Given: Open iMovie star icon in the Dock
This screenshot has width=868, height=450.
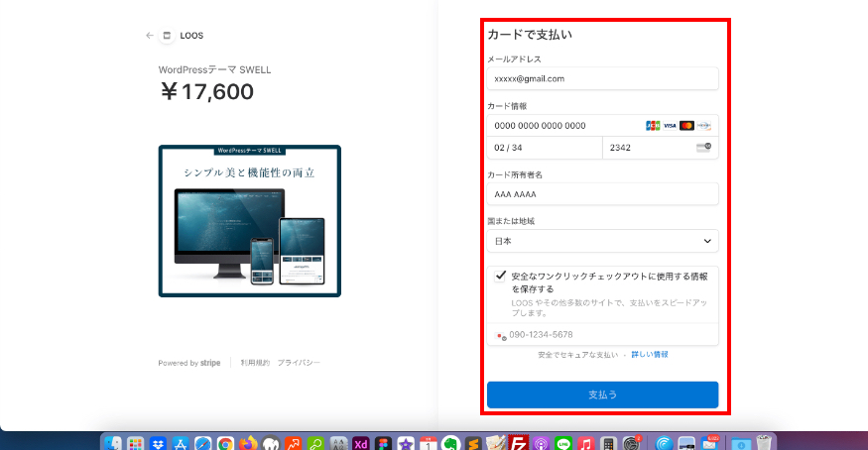Looking at the screenshot, I should click(406, 443).
